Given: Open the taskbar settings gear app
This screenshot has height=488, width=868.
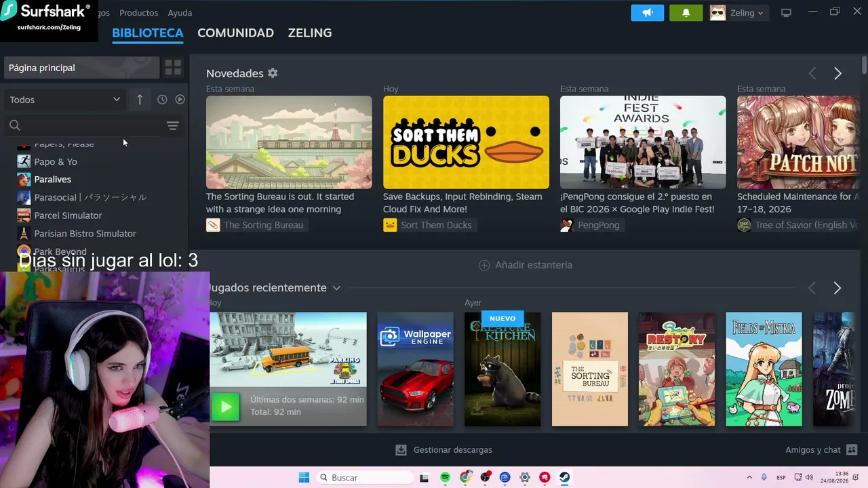Looking at the screenshot, I should (524, 478).
